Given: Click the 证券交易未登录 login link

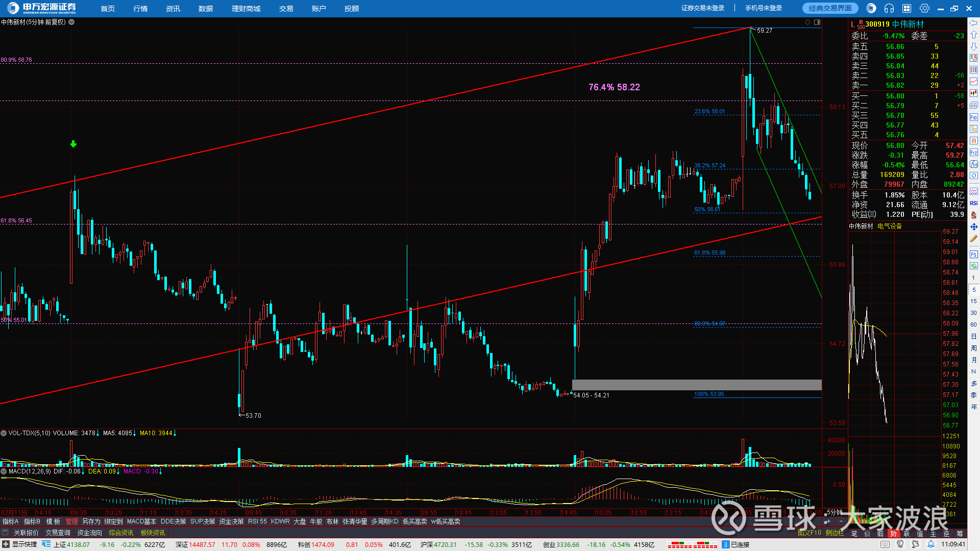Looking at the screenshot, I should (x=703, y=8).
